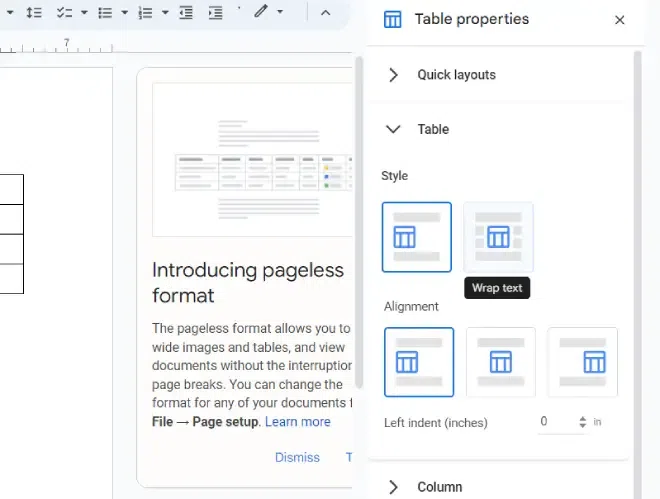The height and width of the screenshot is (499, 660).
Task: Increase the paragraph indent
Action: click(x=216, y=13)
